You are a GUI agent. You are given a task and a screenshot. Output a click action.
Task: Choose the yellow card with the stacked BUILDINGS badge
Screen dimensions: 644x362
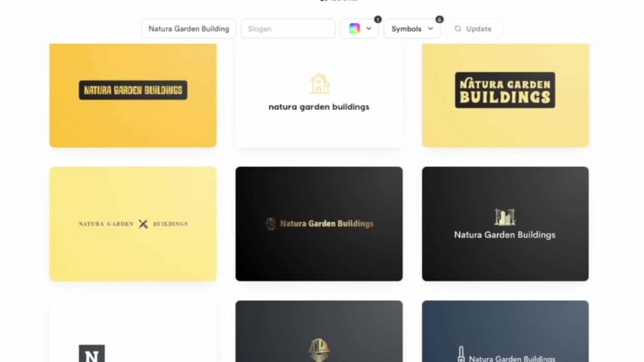pos(505,95)
